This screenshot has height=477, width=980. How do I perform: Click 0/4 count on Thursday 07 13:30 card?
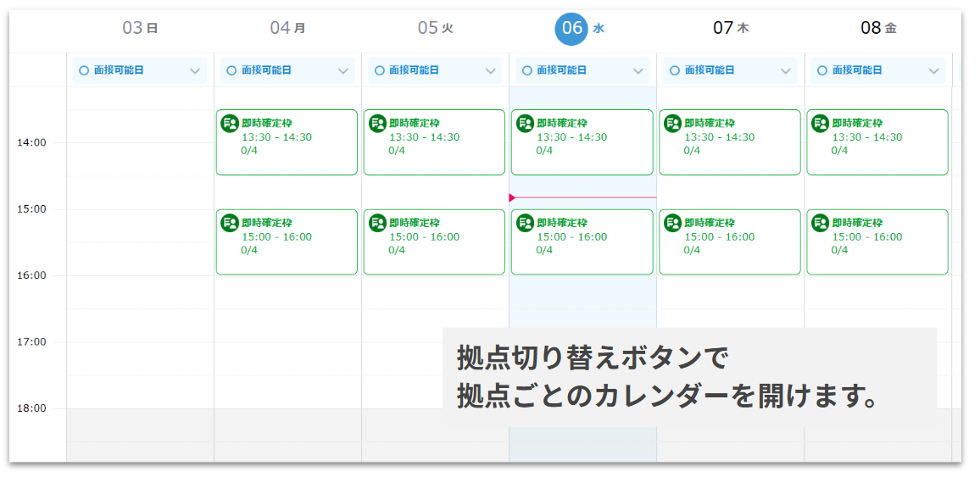(x=692, y=151)
